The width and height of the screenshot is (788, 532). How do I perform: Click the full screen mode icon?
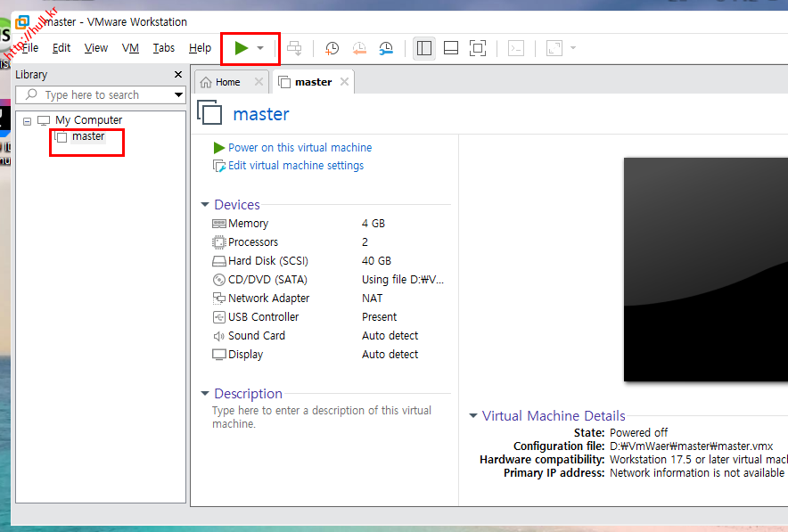tap(478, 48)
